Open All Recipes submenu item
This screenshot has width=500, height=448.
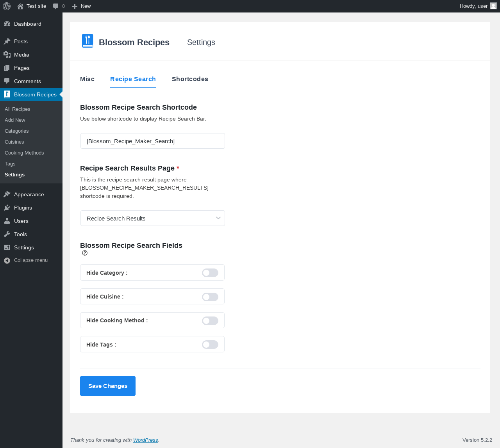17,109
